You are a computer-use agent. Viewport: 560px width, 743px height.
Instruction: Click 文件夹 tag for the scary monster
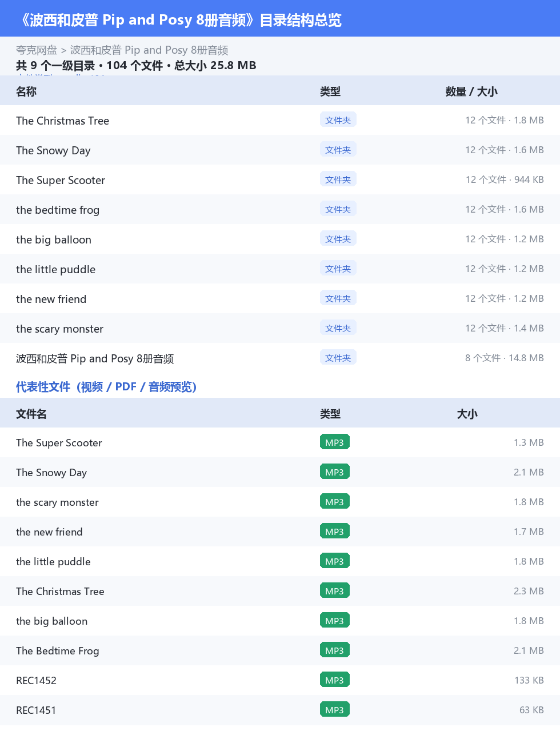(338, 327)
